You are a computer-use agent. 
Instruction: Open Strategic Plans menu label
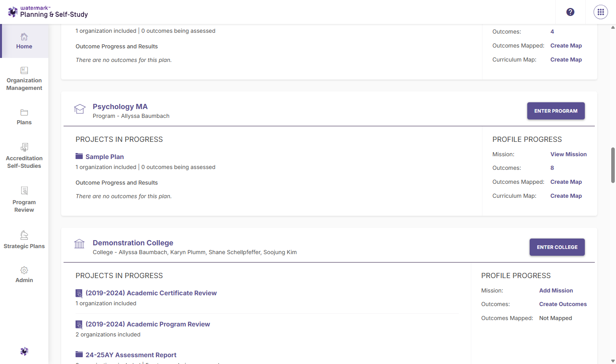24,246
